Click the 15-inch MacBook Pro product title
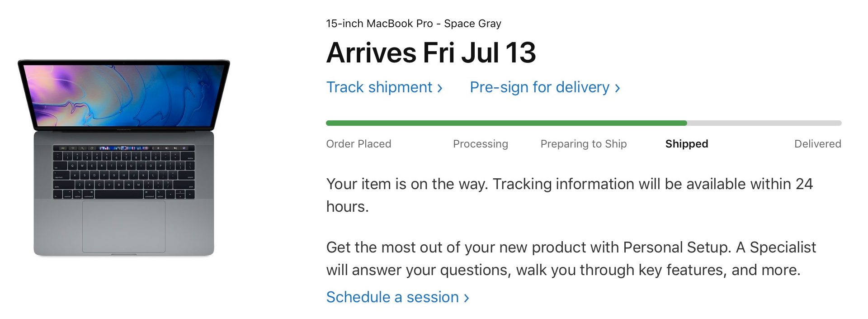868x319 pixels. click(413, 24)
